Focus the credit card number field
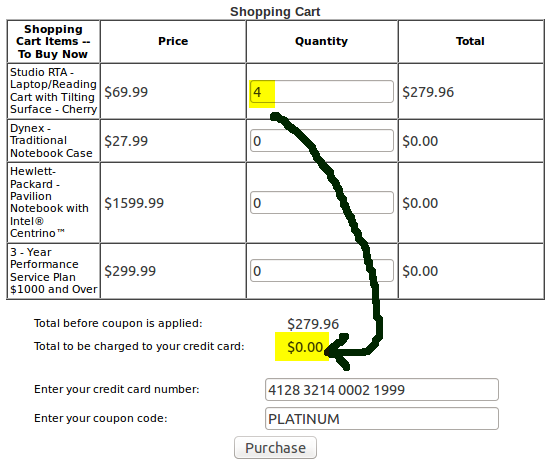Image resolution: width=546 pixels, height=476 pixels. click(x=382, y=390)
